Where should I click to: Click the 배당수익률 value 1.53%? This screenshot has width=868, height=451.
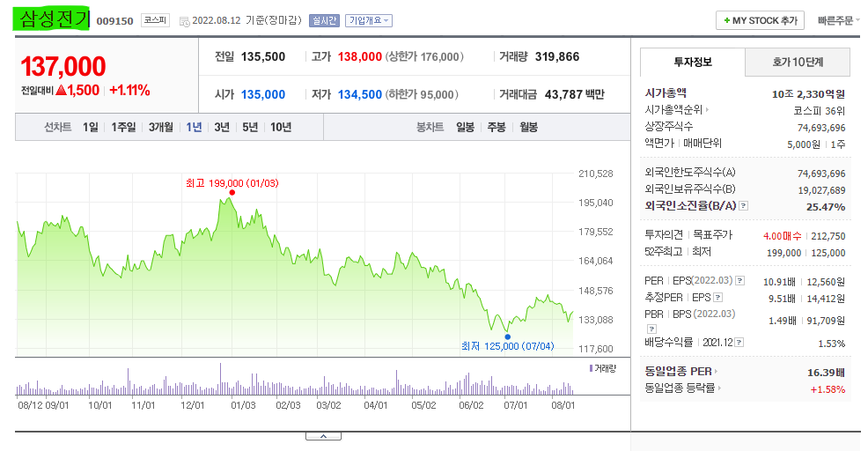[831, 344]
